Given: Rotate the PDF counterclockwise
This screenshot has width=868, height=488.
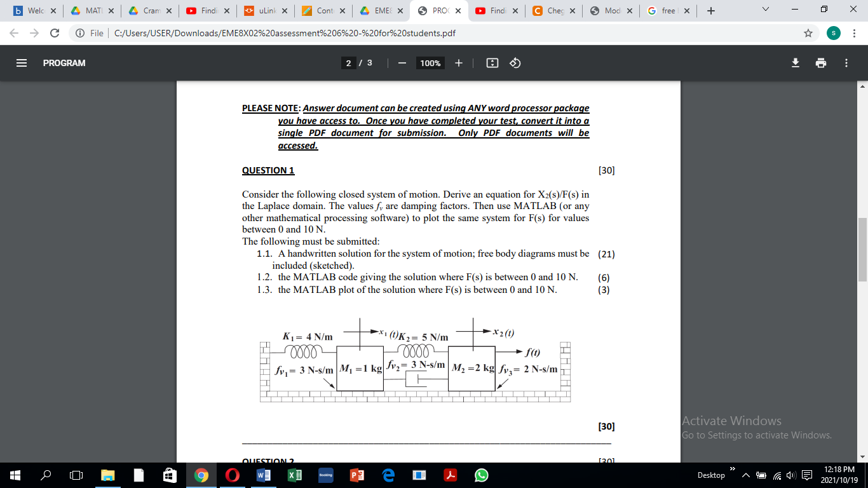Looking at the screenshot, I should point(515,63).
